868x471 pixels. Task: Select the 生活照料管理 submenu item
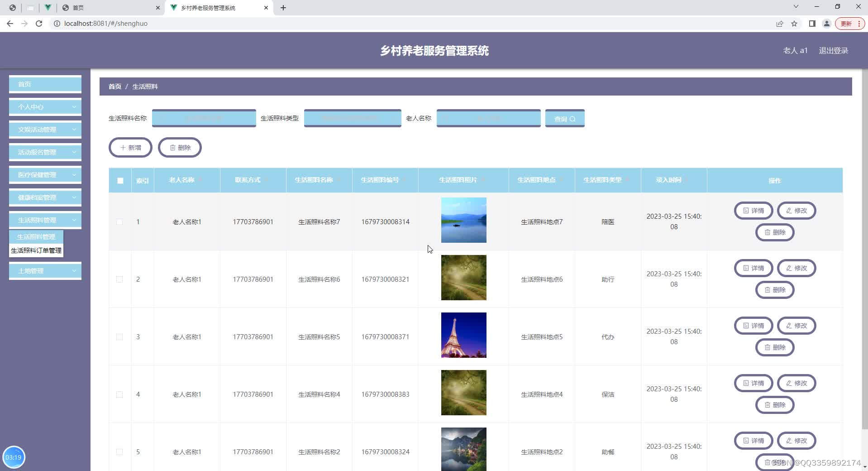point(36,237)
